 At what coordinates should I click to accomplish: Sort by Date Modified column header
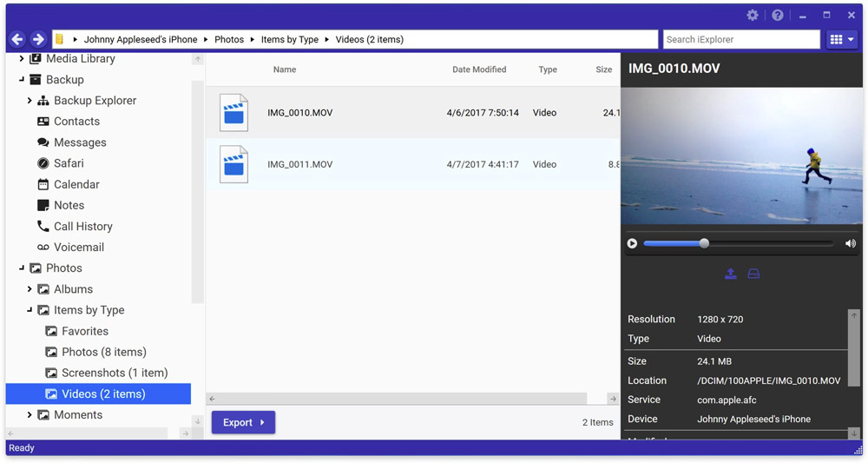[479, 69]
